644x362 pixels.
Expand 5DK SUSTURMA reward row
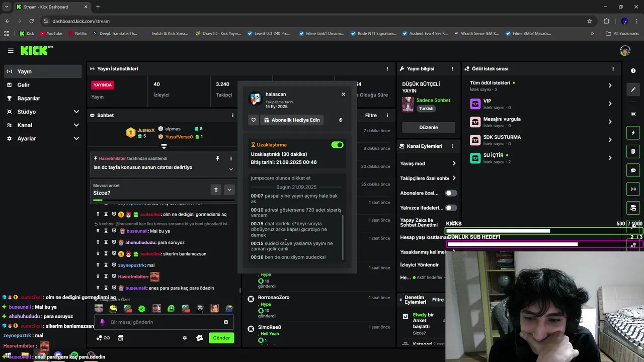click(x=610, y=140)
